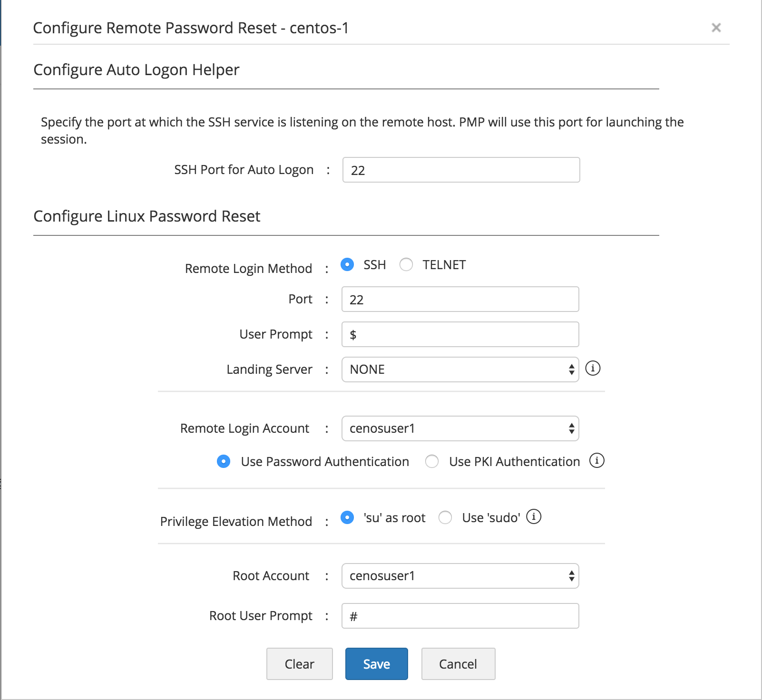Click the Root User Prompt field
Viewport: 762px width, 700px height.
point(460,616)
